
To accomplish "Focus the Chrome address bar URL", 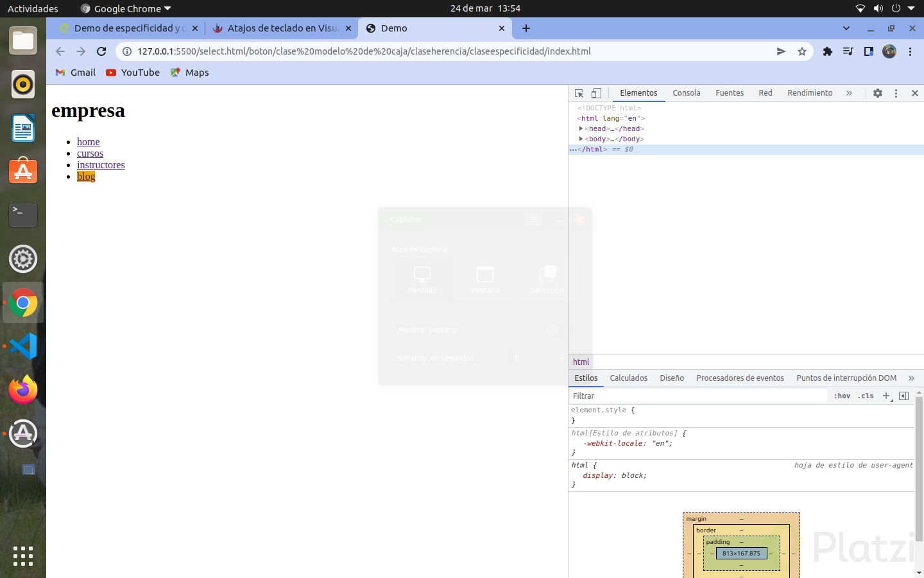I will coord(364,51).
